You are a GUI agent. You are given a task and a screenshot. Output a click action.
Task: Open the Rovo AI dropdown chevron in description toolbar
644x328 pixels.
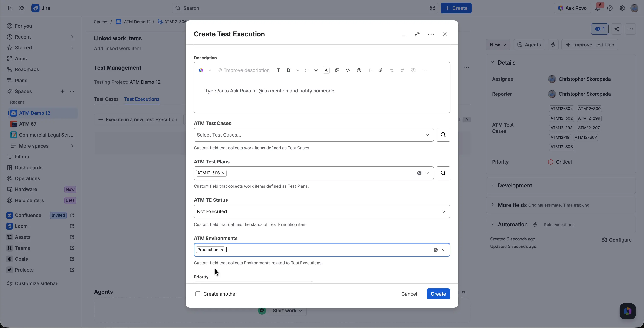(210, 70)
